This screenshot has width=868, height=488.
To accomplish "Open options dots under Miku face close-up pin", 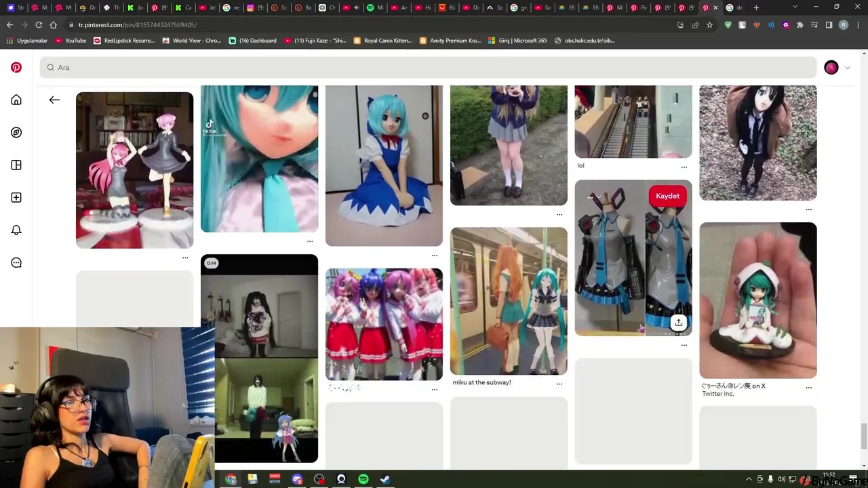I will tap(310, 241).
